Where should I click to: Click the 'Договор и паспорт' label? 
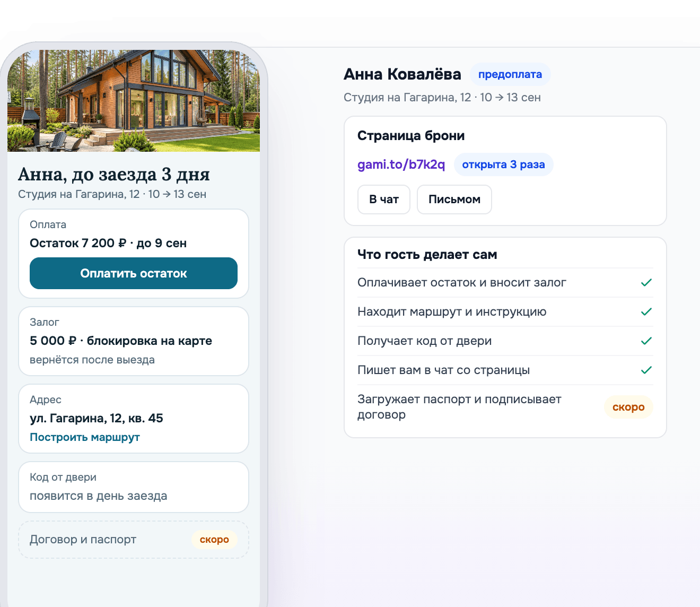(83, 540)
